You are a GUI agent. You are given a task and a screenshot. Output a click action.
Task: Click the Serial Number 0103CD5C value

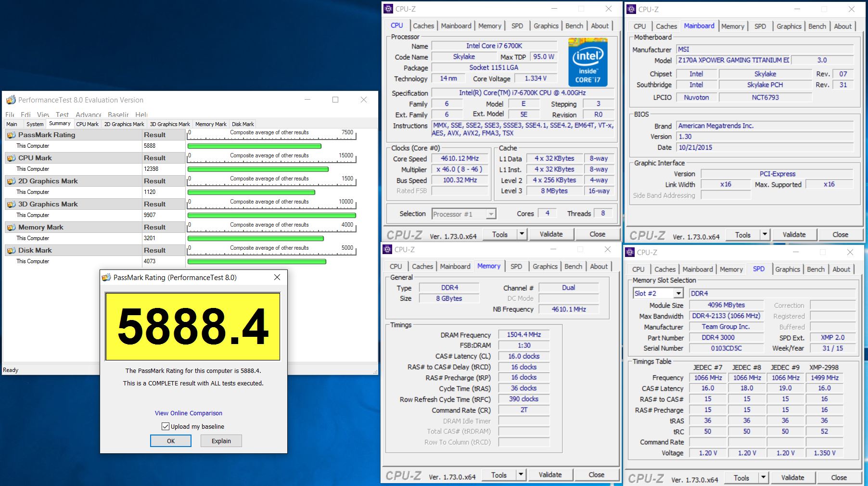[727, 348]
